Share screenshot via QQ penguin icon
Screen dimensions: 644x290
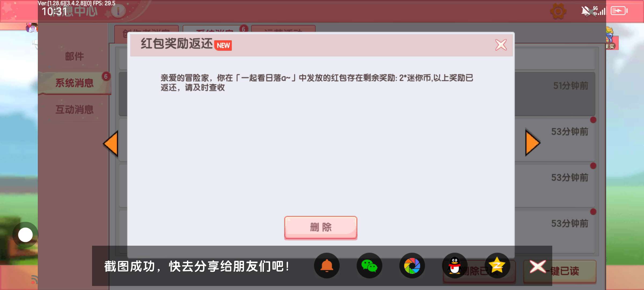coord(455,266)
